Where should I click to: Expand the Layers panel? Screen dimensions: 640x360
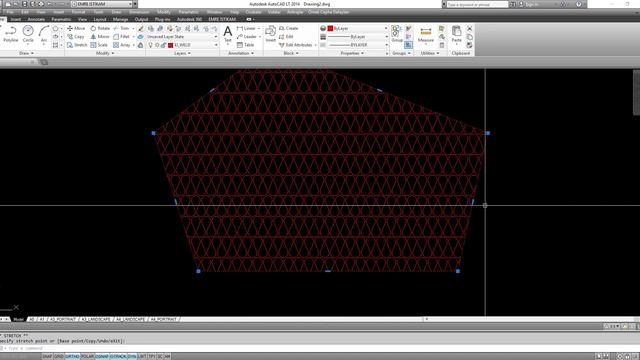click(x=182, y=53)
